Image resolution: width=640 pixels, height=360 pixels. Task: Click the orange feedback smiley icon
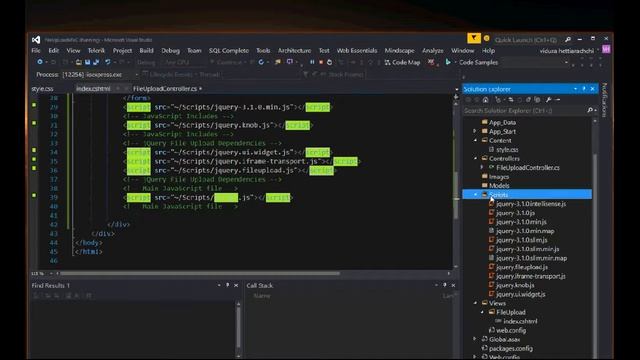point(487,38)
